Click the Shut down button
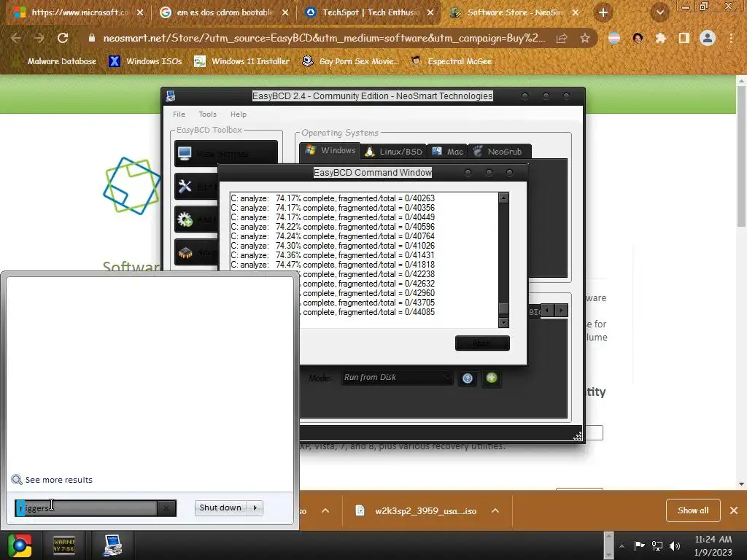747x560 pixels. 220,507
